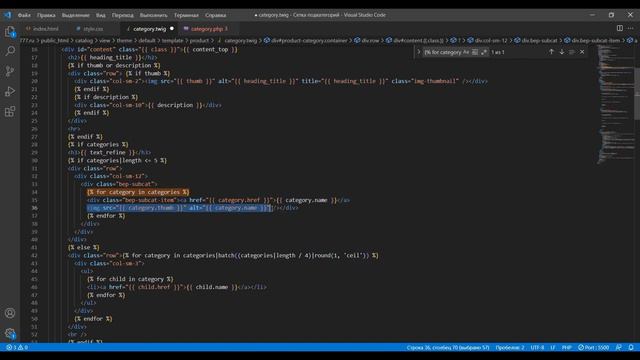Screen dimensions: 640x360
Task: Expand replace field in find widget
Action: point(418,52)
